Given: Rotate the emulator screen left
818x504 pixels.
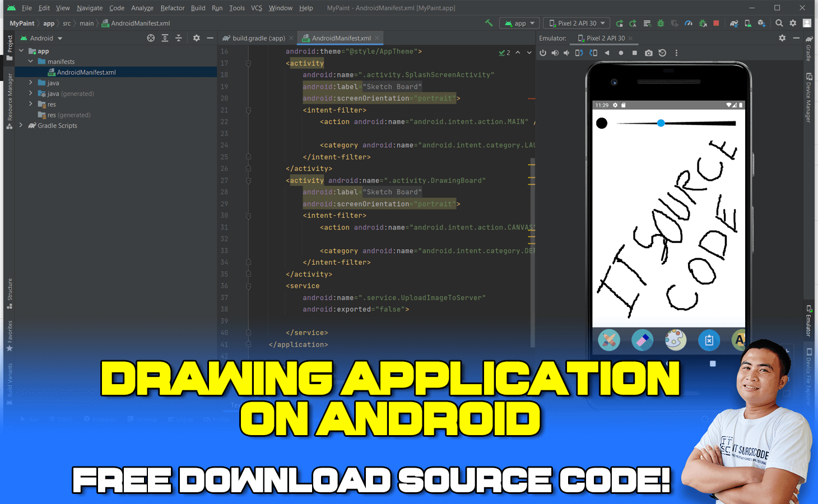Looking at the screenshot, I should (579, 53).
